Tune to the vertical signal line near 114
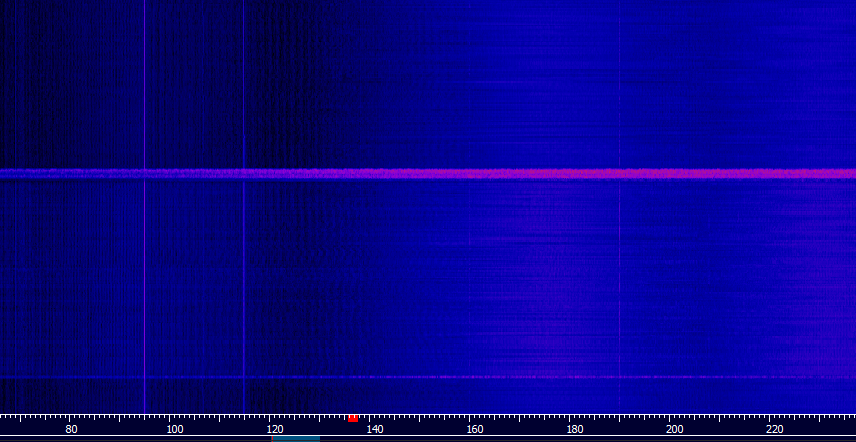Image resolution: width=856 pixels, height=442 pixels. 243,273
